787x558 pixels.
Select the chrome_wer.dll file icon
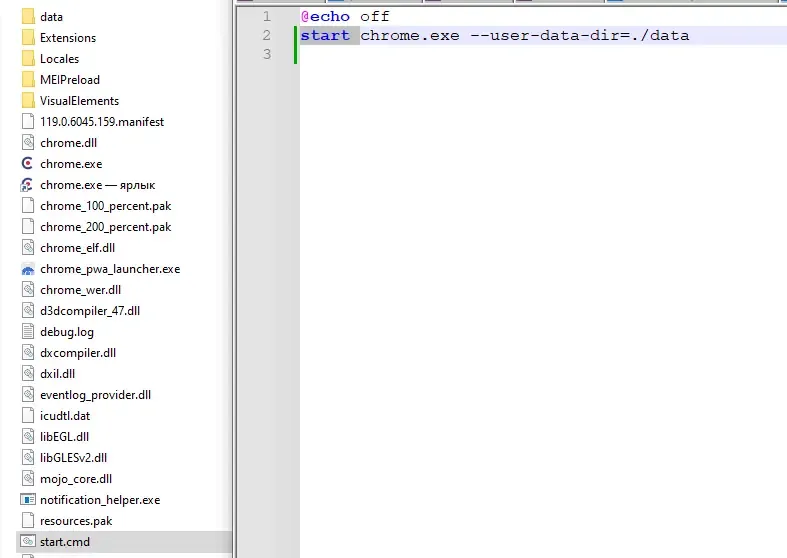coord(28,290)
